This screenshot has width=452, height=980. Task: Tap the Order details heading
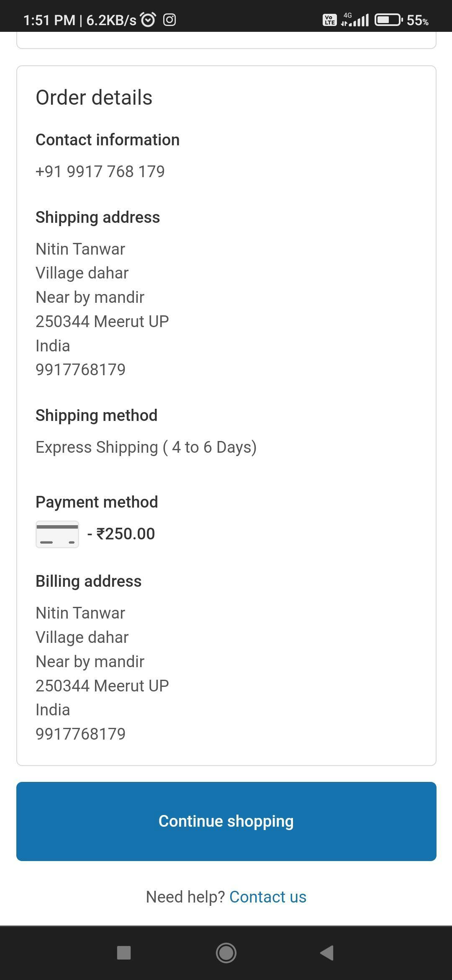point(94,98)
